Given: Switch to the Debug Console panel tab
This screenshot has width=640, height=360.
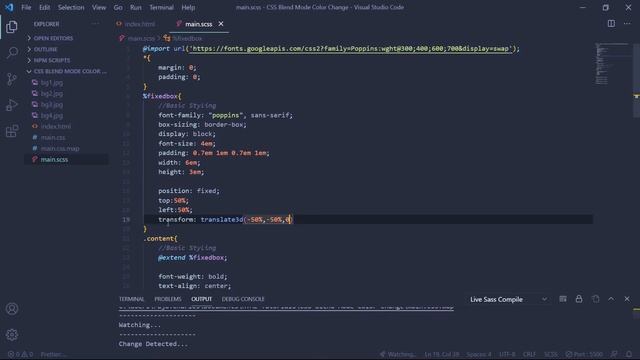Looking at the screenshot, I should pyautogui.click(x=243, y=299).
